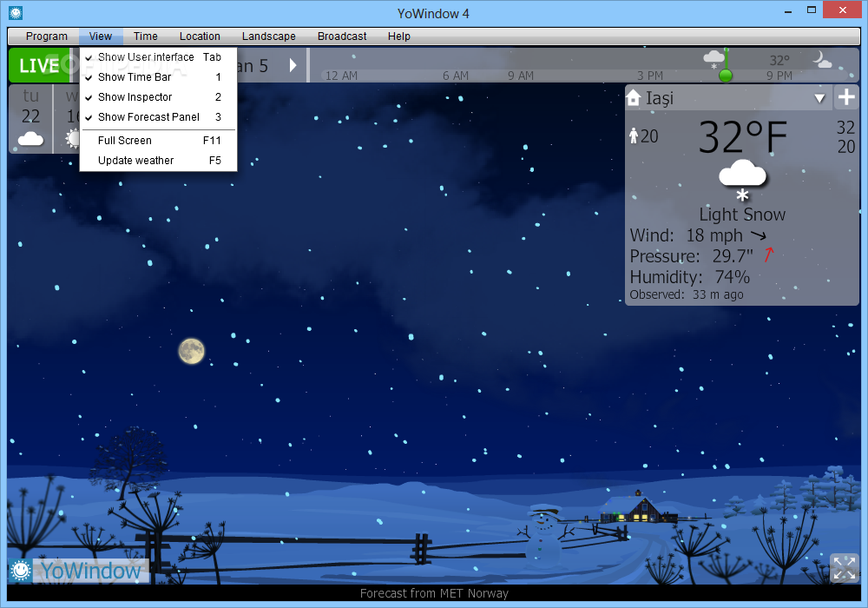Click the home icon beside Iași
This screenshot has width=868, height=608.
click(x=634, y=98)
